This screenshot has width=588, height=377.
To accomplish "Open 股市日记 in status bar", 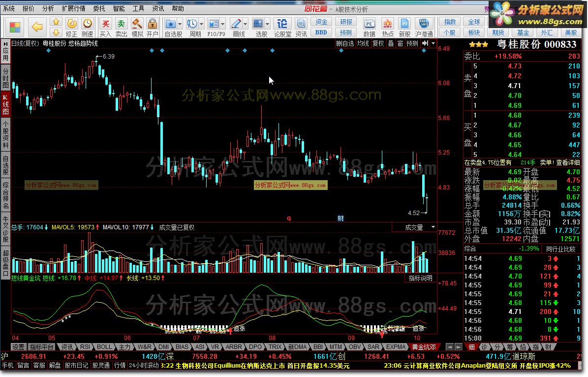I will (76, 365).
